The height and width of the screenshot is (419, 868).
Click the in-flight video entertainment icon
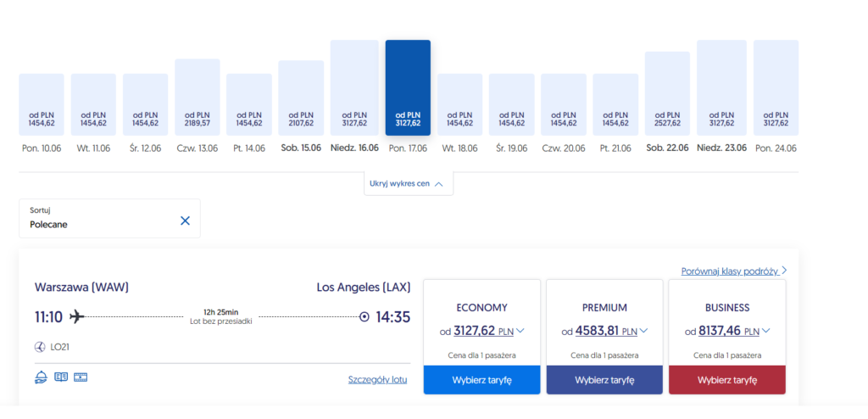(x=81, y=377)
